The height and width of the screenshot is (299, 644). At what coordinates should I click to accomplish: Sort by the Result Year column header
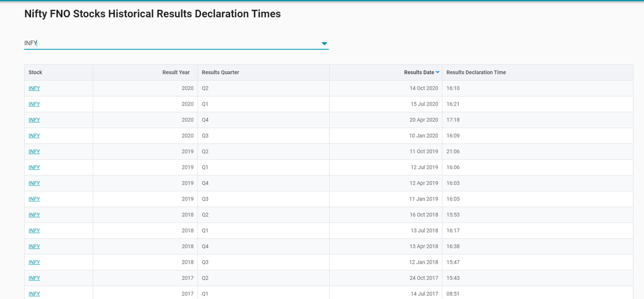pos(176,72)
